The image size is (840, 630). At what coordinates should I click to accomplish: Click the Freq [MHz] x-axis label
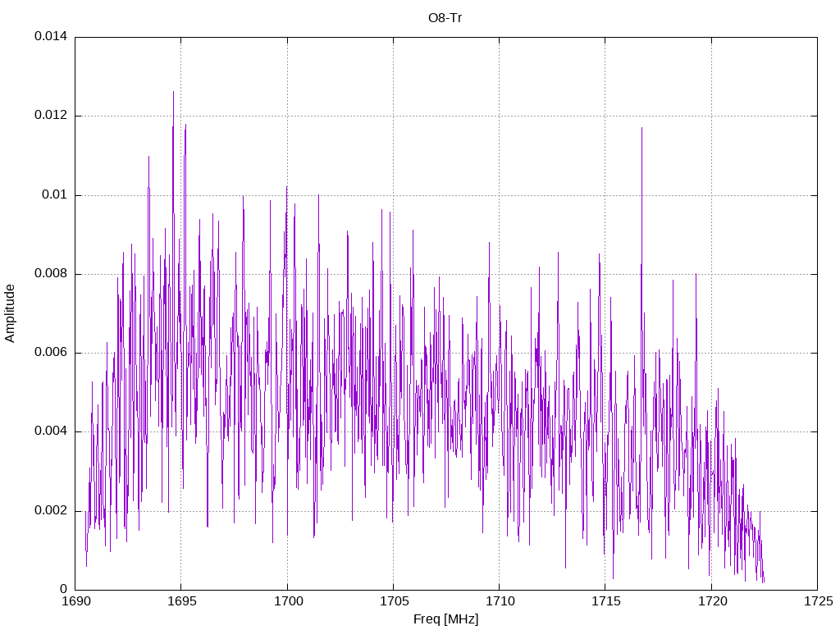click(x=445, y=619)
